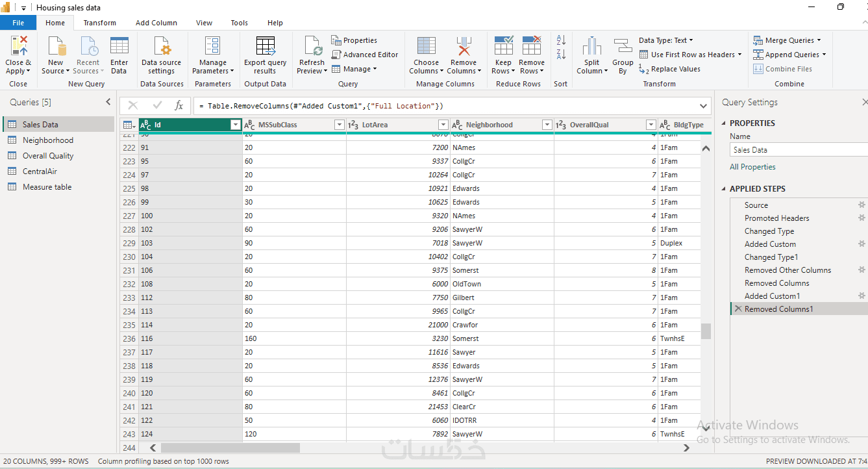Image resolution: width=868 pixels, height=469 pixels.
Task: Click the Choose Columns icon
Action: pos(427,47)
